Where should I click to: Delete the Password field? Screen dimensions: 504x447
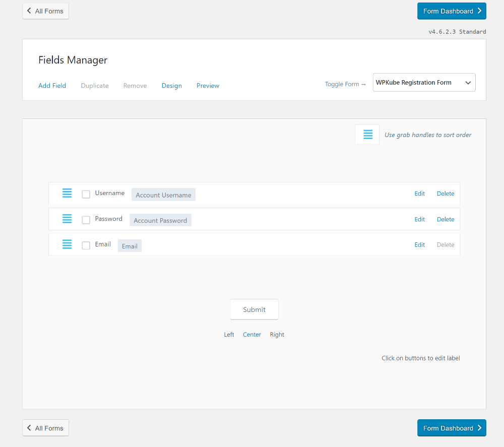coord(446,219)
